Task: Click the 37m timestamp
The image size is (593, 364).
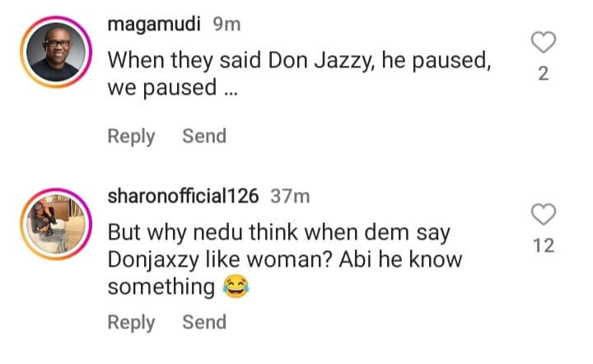Action: tap(290, 196)
